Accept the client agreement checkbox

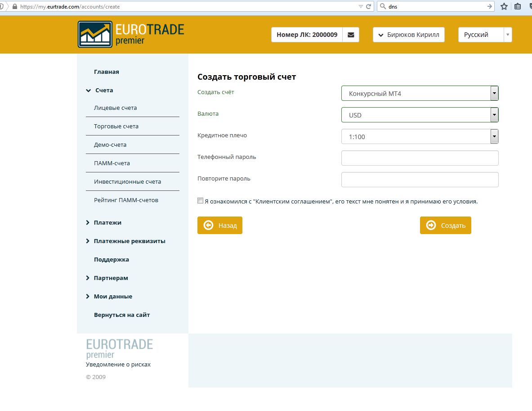tap(200, 201)
